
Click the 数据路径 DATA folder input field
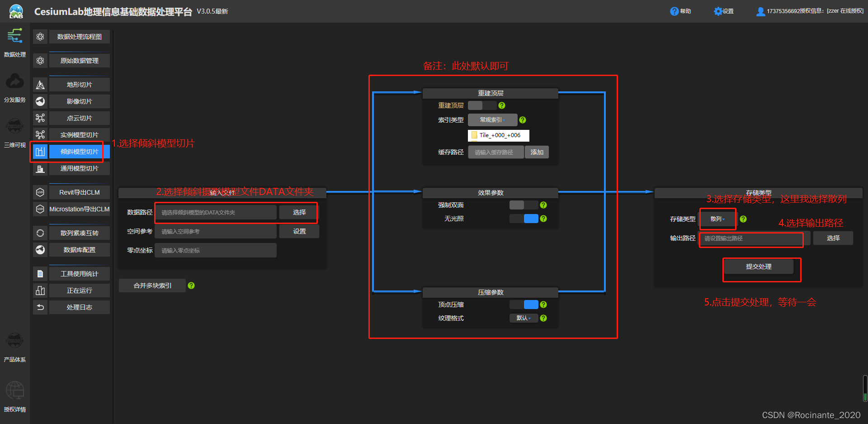(216, 212)
